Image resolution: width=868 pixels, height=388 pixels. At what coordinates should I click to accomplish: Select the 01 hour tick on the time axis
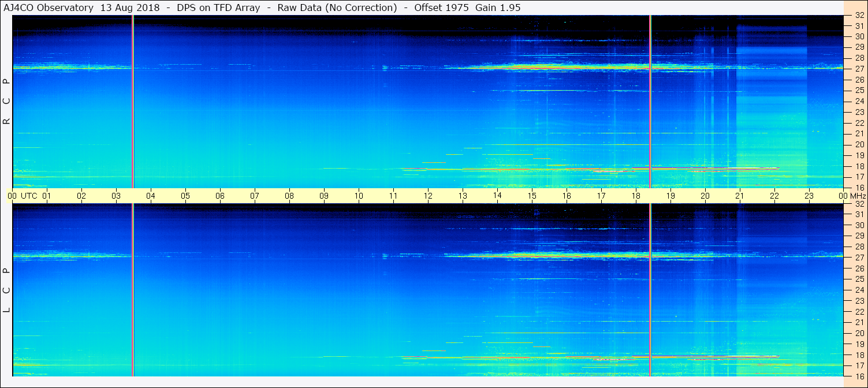coord(47,196)
